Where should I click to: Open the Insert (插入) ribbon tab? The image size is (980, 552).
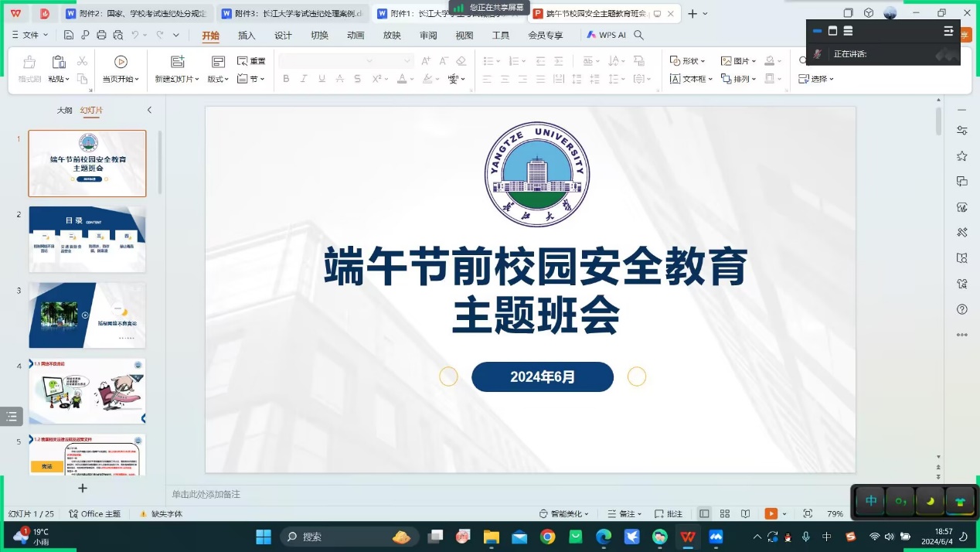[247, 36]
